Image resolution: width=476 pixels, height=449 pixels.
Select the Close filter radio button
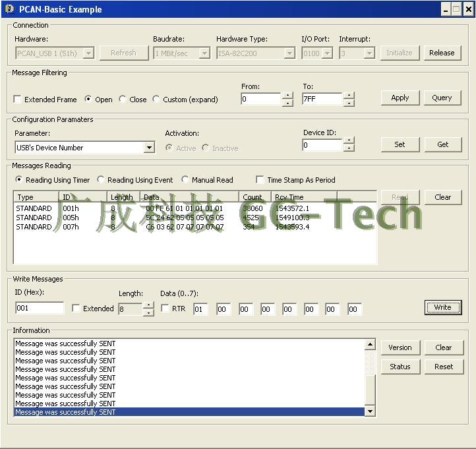[x=123, y=100]
